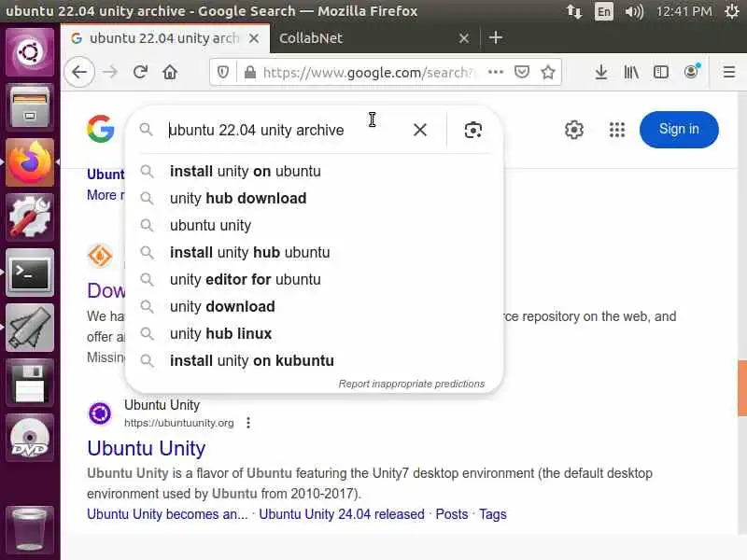This screenshot has height=560, width=747.
Task: Choose suggestion install unity on kubuntu
Action: (314, 361)
